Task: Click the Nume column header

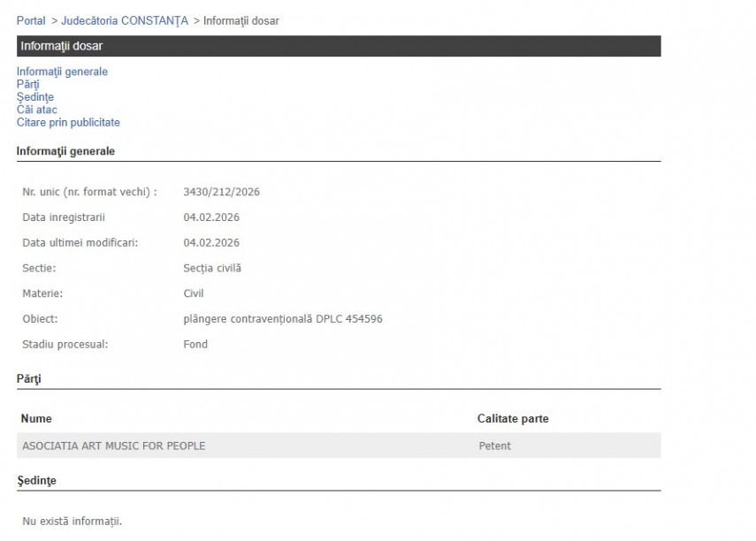Action: pos(36,419)
